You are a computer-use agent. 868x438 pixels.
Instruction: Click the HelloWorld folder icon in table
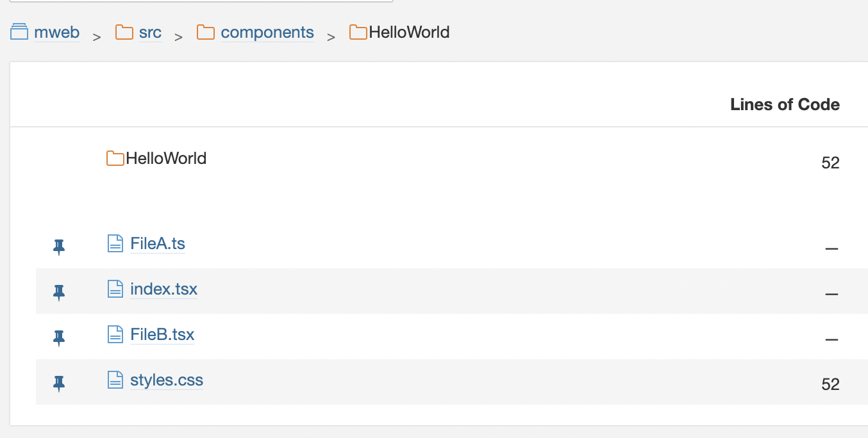tap(115, 158)
